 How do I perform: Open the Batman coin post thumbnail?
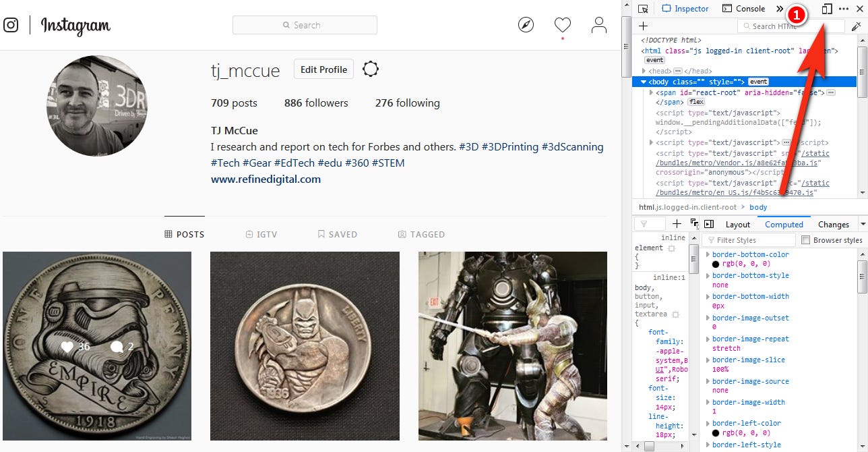click(305, 346)
